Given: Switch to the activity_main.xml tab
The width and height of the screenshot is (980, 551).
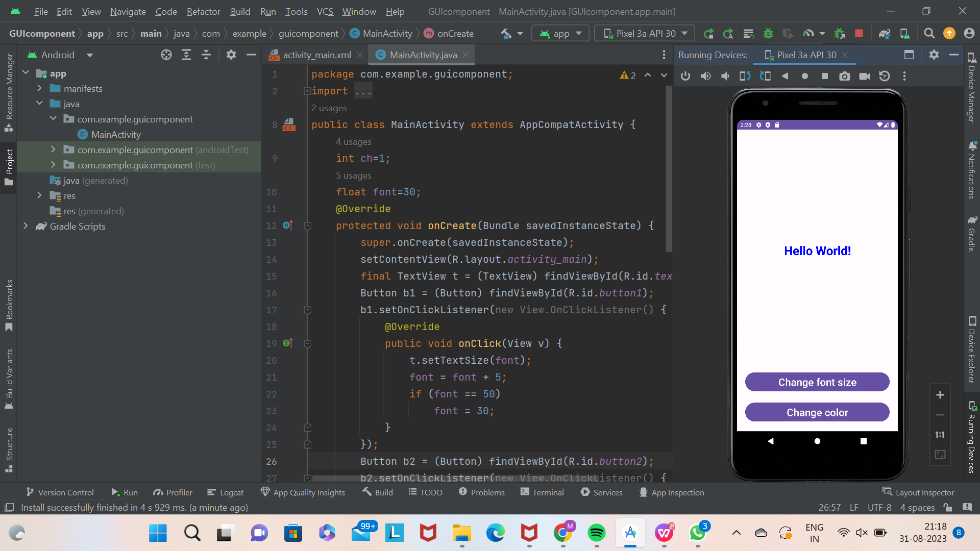Looking at the screenshot, I should (316, 55).
